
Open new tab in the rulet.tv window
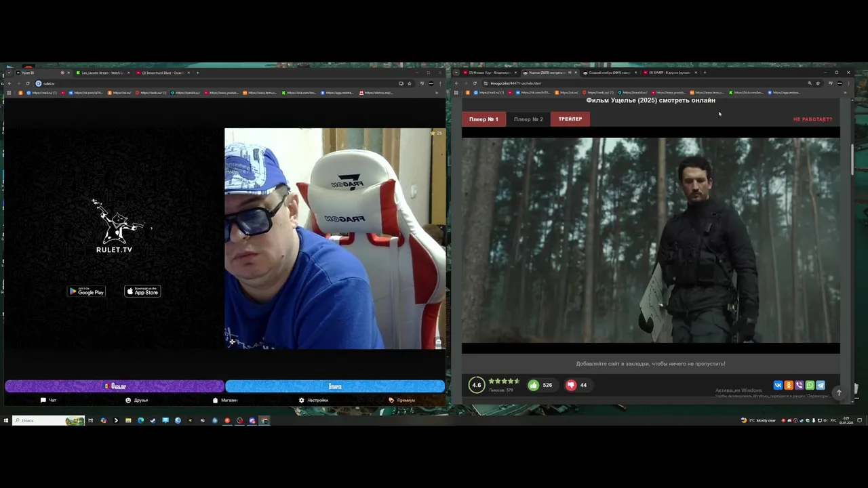[197, 73]
